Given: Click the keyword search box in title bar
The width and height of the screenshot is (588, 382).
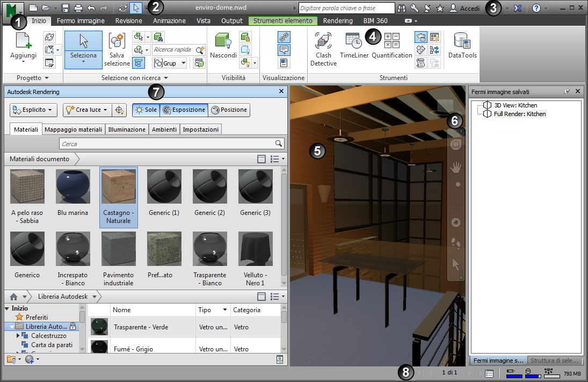Looking at the screenshot, I should (x=346, y=8).
